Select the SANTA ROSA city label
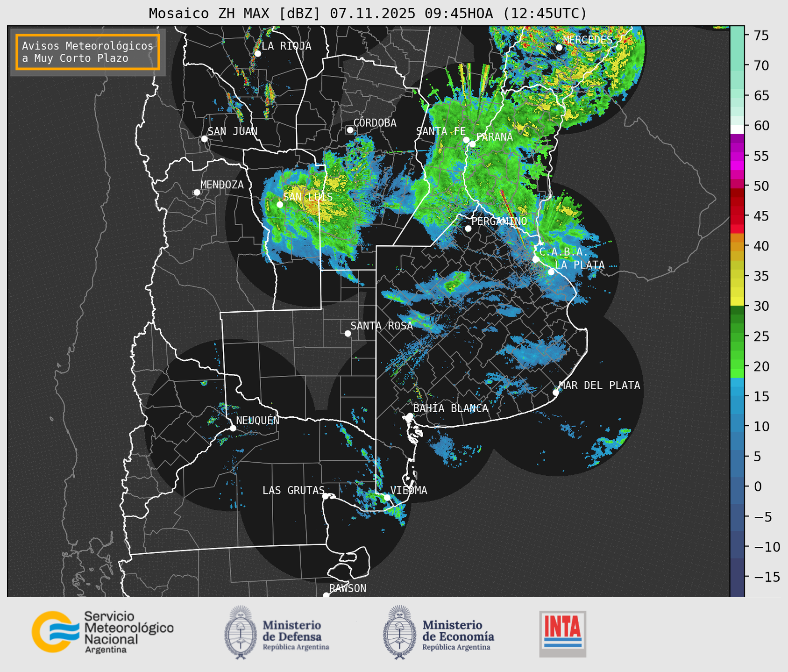Viewport: 788px width, 672px height. click(x=382, y=326)
